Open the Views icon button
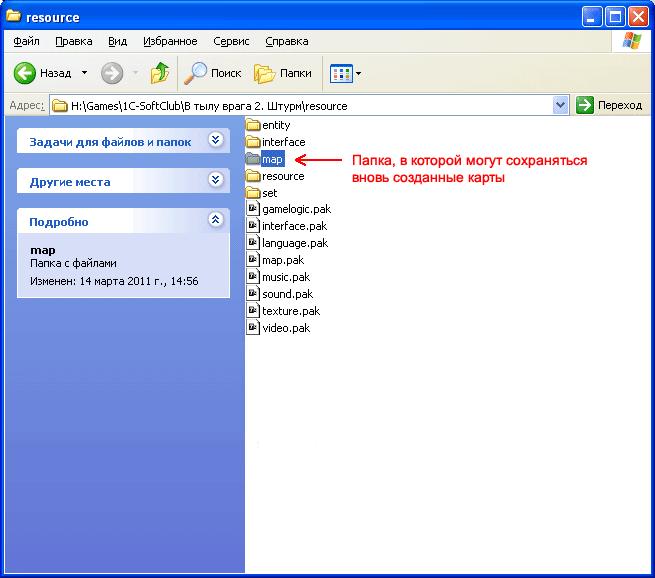655x578 pixels. click(x=341, y=74)
